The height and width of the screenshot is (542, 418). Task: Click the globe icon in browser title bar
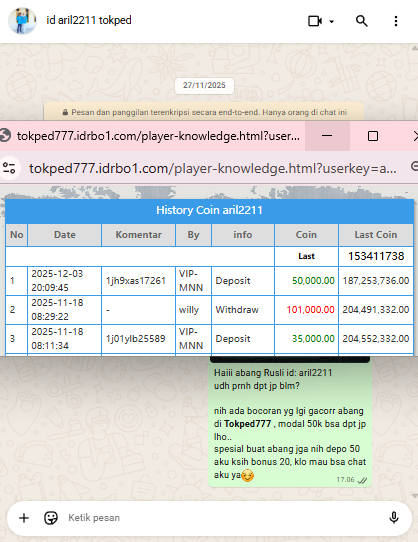point(5,136)
